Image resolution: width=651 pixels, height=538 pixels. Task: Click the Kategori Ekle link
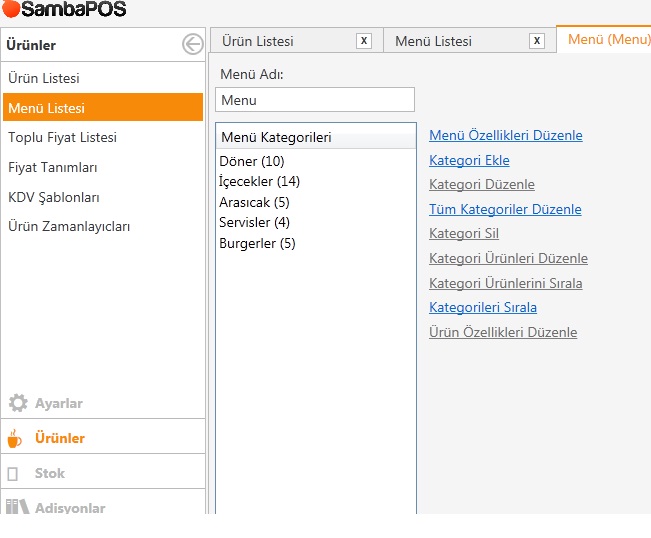[x=469, y=160]
